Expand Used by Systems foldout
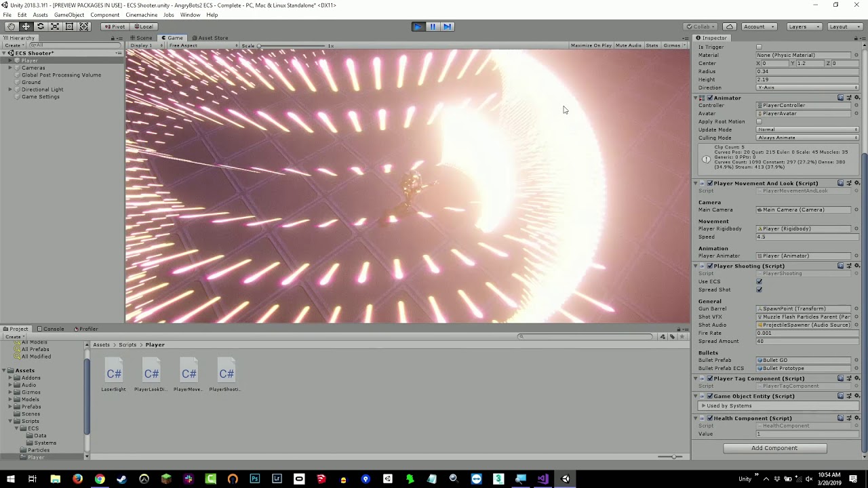Image resolution: width=868 pixels, height=488 pixels. pos(703,405)
